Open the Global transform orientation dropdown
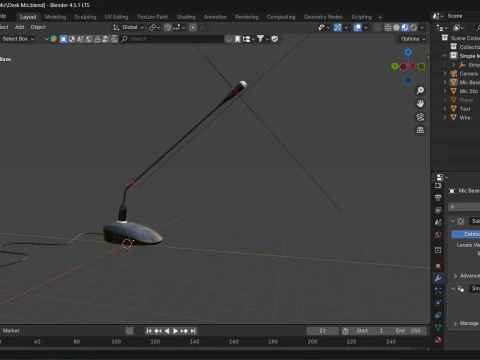The width and height of the screenshot is (480, 360). 129,27
